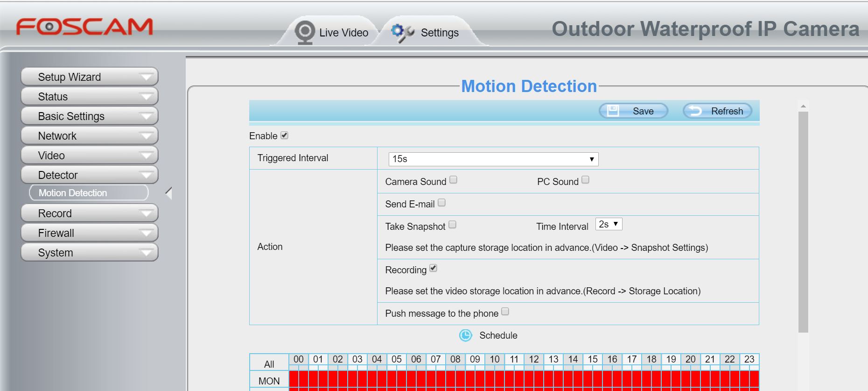Expand the Video menu
The width and height of the screenshot is (868, 391).
pyautogui.click(x=90, y=155)
